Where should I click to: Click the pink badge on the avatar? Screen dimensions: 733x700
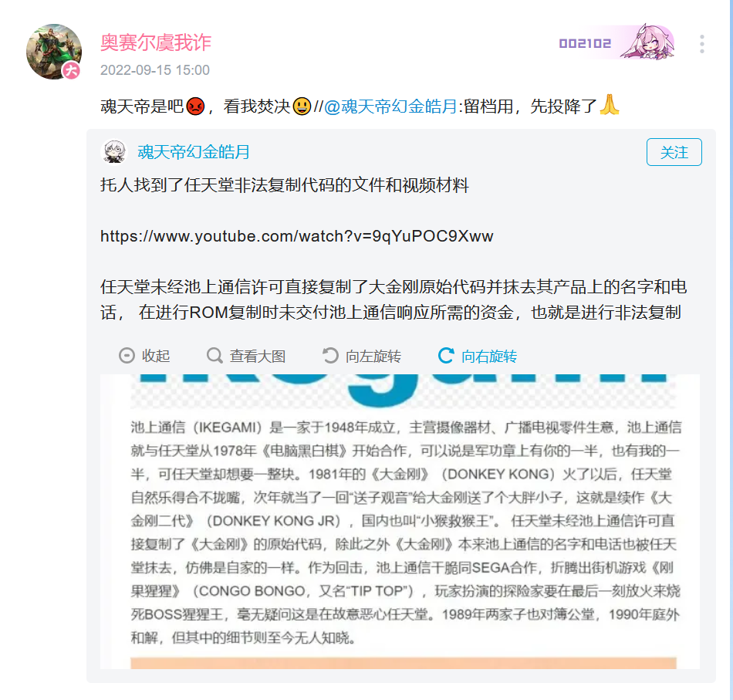click(x=72, y=70)
